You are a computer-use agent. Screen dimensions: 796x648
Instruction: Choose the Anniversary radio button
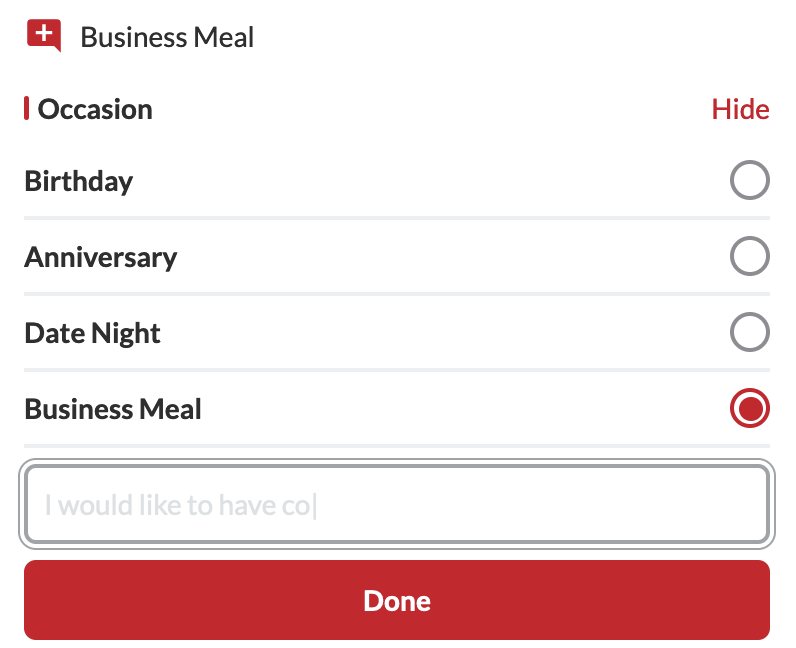[749, 257]
